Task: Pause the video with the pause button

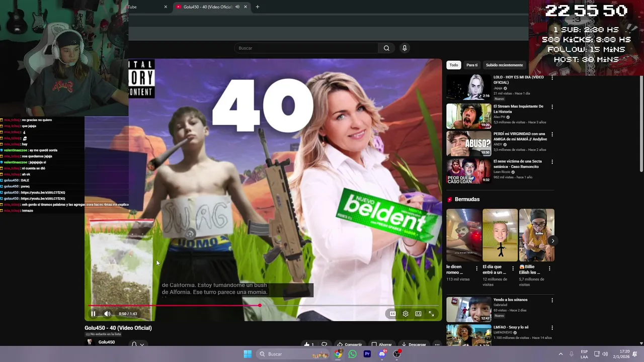Action: (x=93, y=314)
